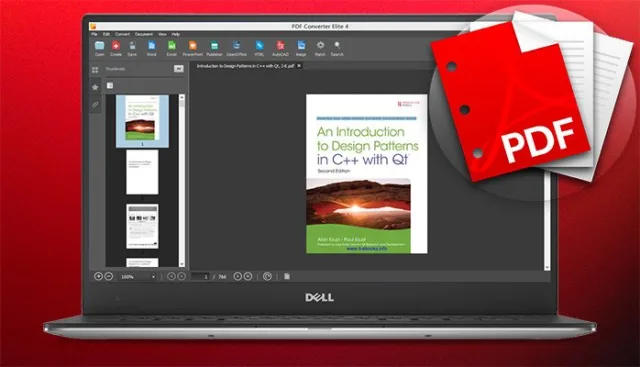Go to first page arrow button
640x367 pixels.
point(171,276)
